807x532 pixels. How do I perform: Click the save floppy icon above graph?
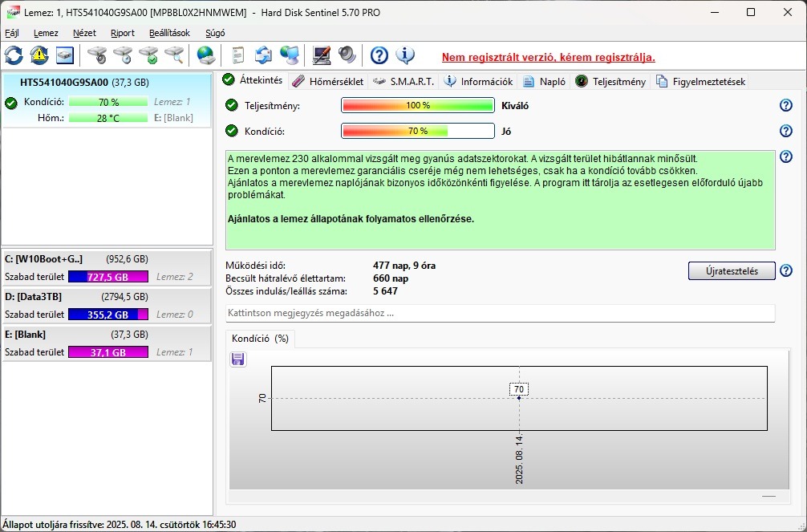click(x=237, y=359)
